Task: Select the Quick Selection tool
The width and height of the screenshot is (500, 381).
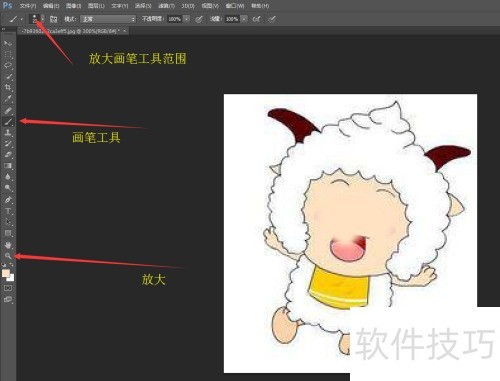Action: [8, 76]
